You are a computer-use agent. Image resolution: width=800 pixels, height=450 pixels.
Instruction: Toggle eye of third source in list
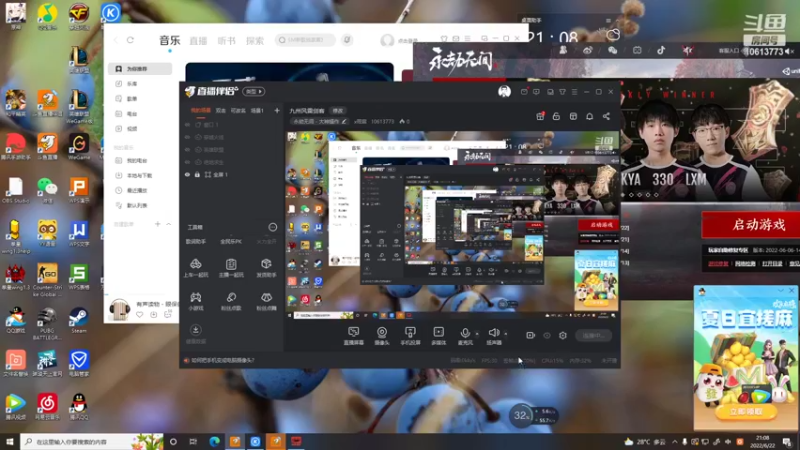[x=187, y=150]
